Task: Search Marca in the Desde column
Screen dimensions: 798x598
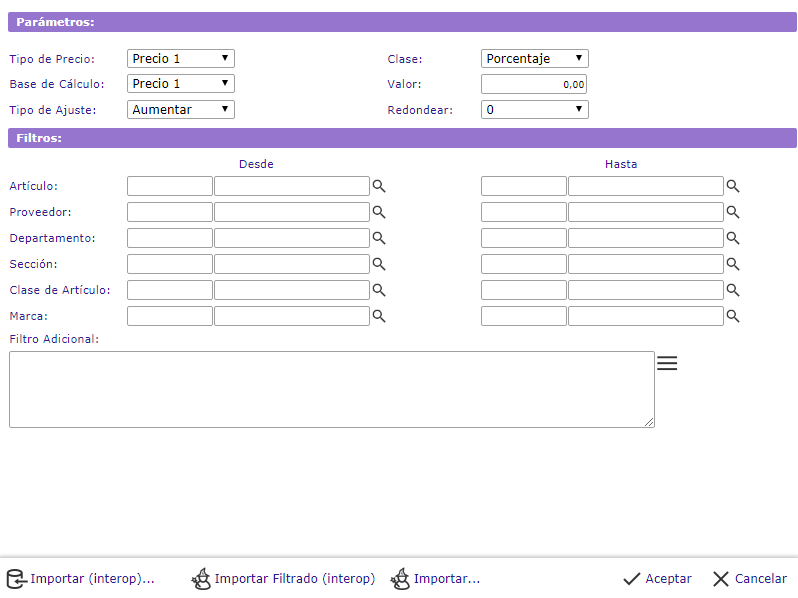Action: pyautogui.click(x=379, y=316)
